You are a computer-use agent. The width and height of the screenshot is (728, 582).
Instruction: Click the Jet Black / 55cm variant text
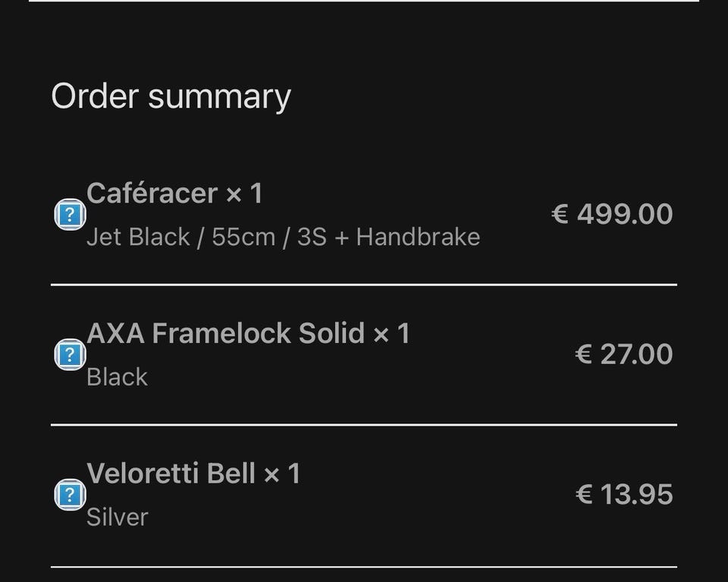coord(283,237)
